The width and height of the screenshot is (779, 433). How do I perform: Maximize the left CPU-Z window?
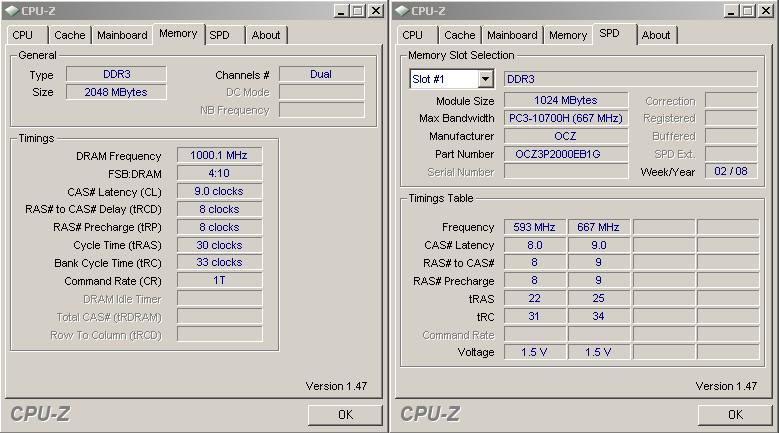click(357, 10)
